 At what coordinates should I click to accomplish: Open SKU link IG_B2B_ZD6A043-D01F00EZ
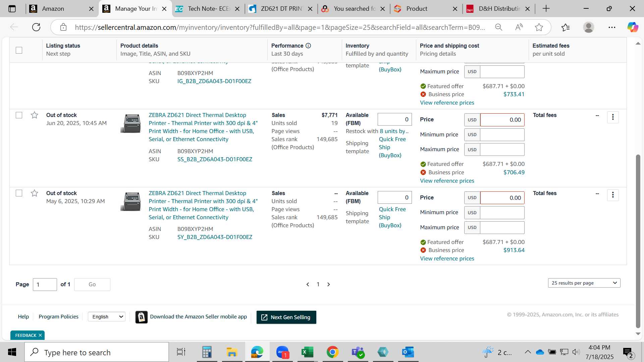point(214,81)
